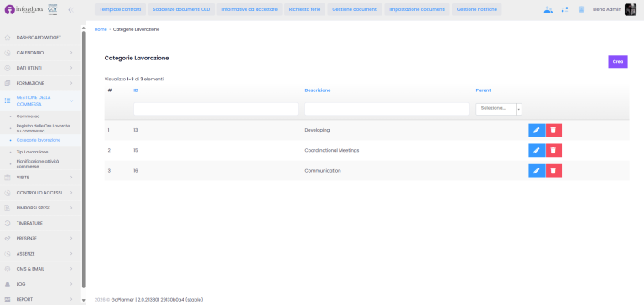Open the users icon in top bar
The width and height of the screenshot is (644, 305).
pyautogui.click(x=548, y=9)
